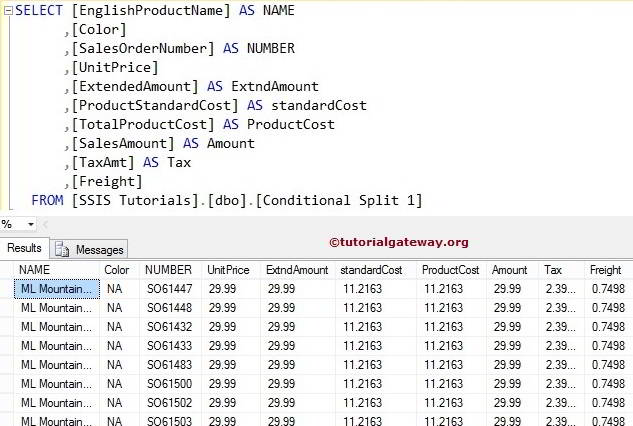This screenshot has height=426, width=633.
Task: Open the editor zoom percentage dropdown
Action: pos(29,224)
